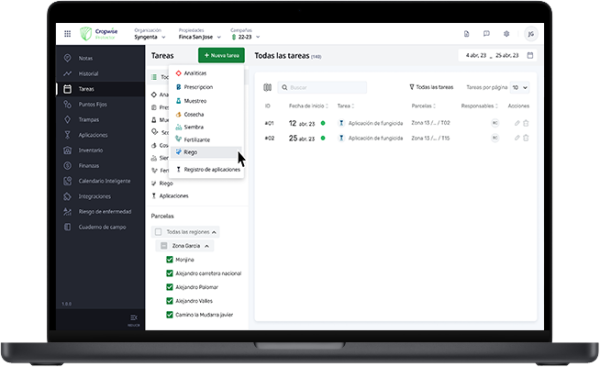The image size is (600, 367).
Task: Open Organización Syngenta dropdown
Action: [x=150, y=34]
